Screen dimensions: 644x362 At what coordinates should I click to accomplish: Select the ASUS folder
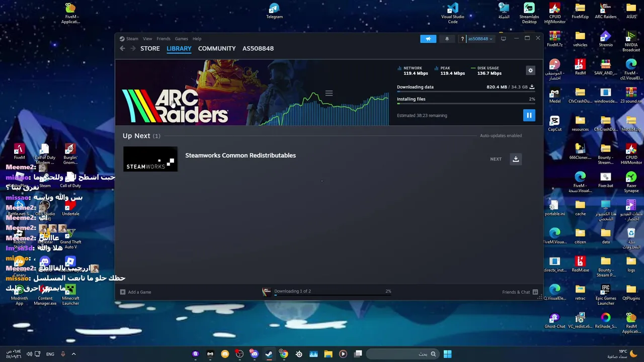pyautogui.click(x=631, y=11)
